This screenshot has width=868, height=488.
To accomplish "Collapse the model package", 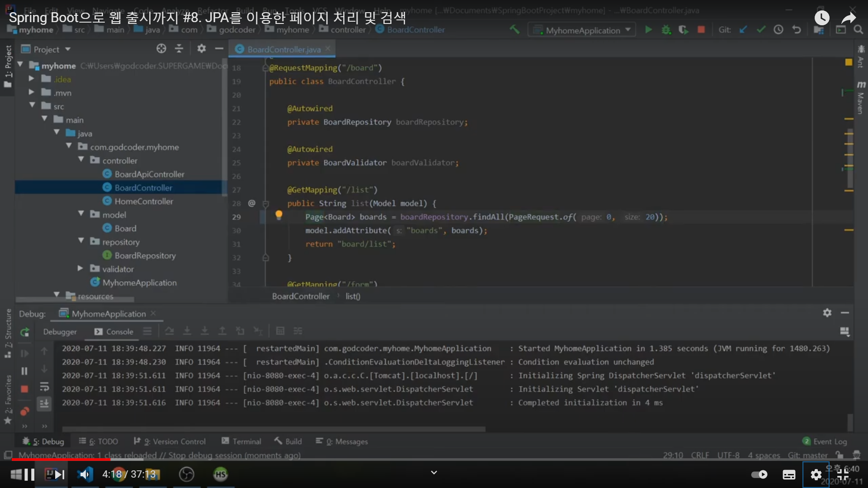I will [x=81, y=214].
